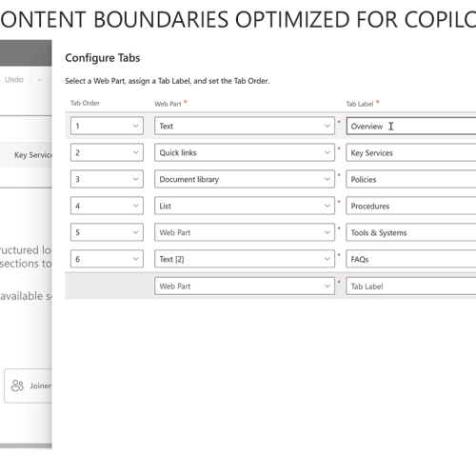Screen dimensions: 476x476
Task: Click the Tab Order column header
Action: pos(85,103)
